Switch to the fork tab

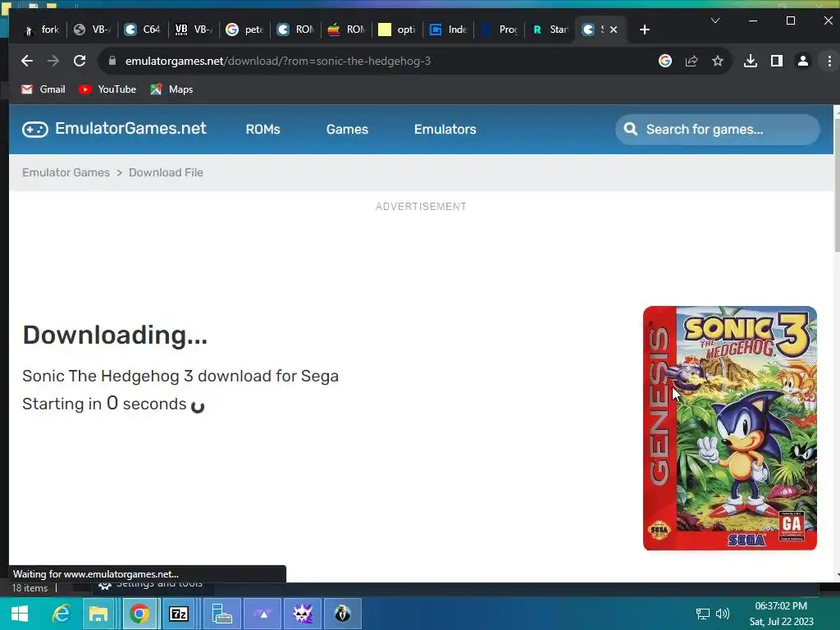pyautogui.click(x=41, y=30)
